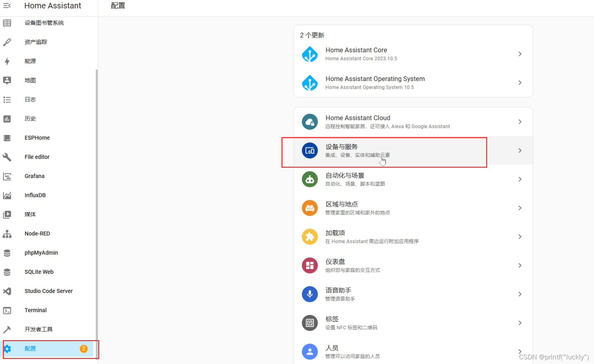Click the Home Assistant sidebar title
The width and height of the screenshot is (594, 364).
[53, 6]
